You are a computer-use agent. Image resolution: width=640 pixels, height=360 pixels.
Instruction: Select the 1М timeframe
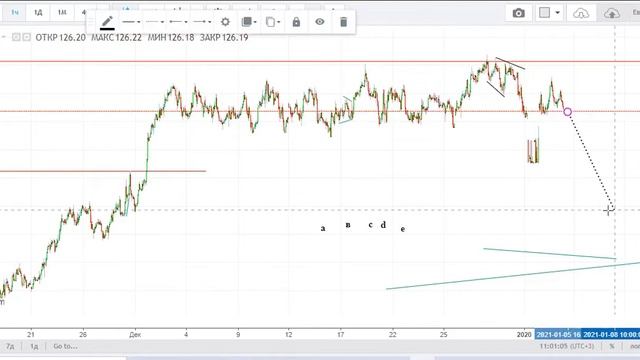click(62, 13)
